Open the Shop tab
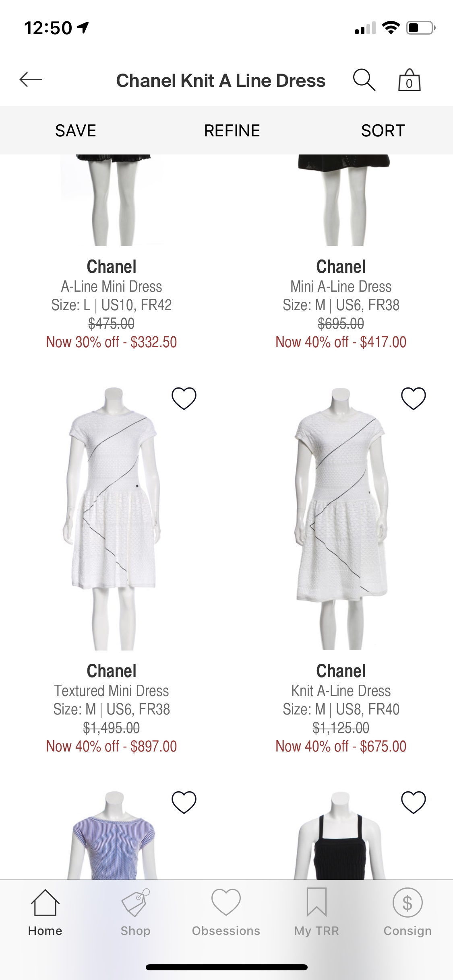Viewport: 453px width, 980px height. tap(136, 913)
